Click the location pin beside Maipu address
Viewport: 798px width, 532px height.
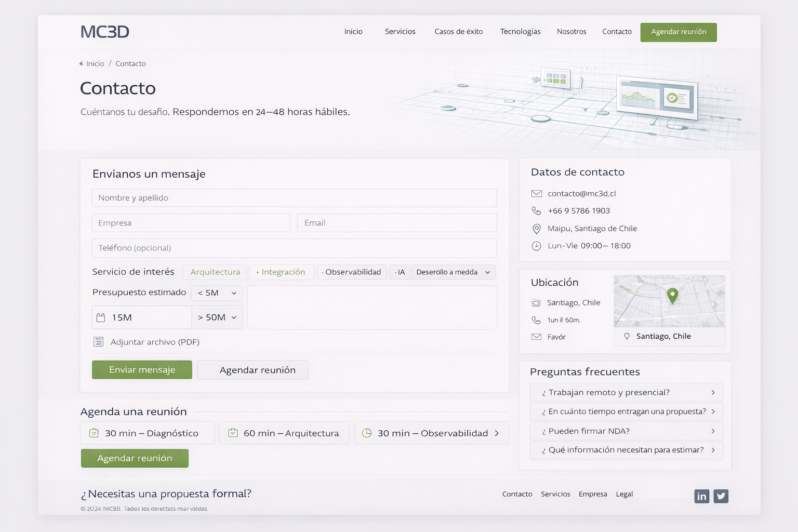(536, 229)
